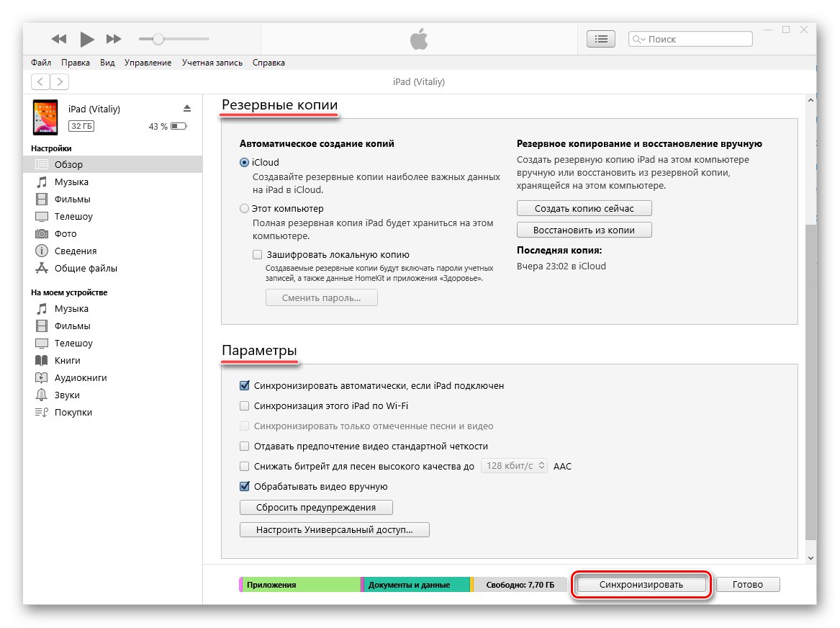Navigate back with the left arrow
The image size is (840, 628).
41,82
